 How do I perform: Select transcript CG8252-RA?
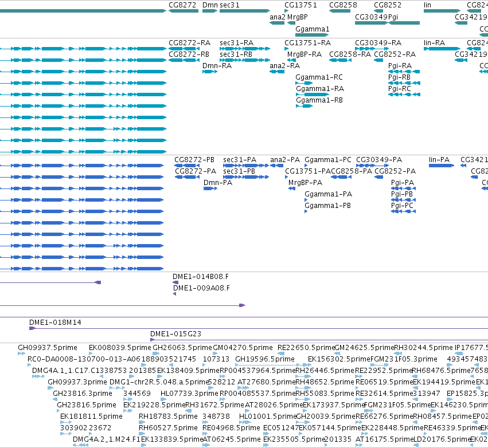(x=395, y=54)
